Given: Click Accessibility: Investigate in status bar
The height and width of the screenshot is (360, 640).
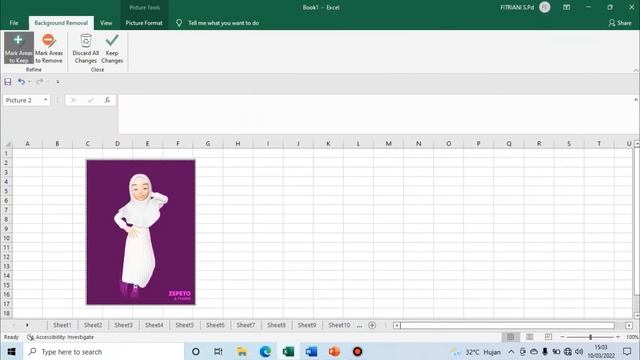Looking at the screenshot, I should point(60,337).
